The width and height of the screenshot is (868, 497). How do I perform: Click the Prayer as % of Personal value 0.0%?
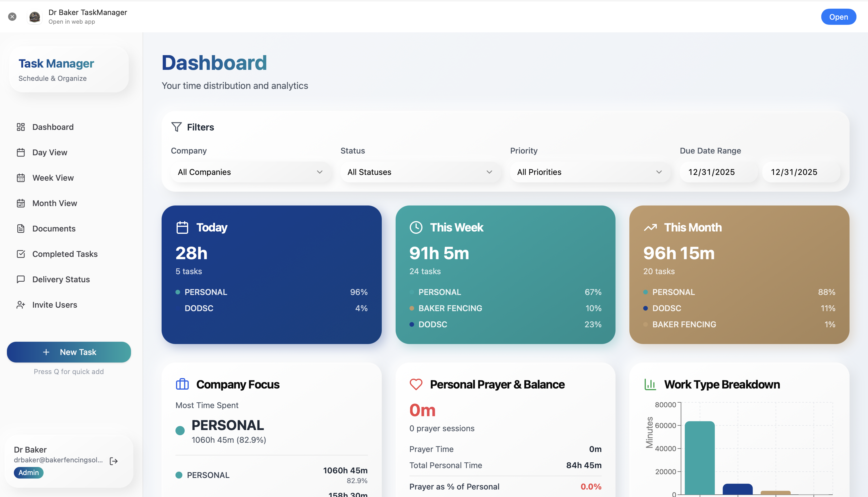pyautogui.click(x=591, y=486)
